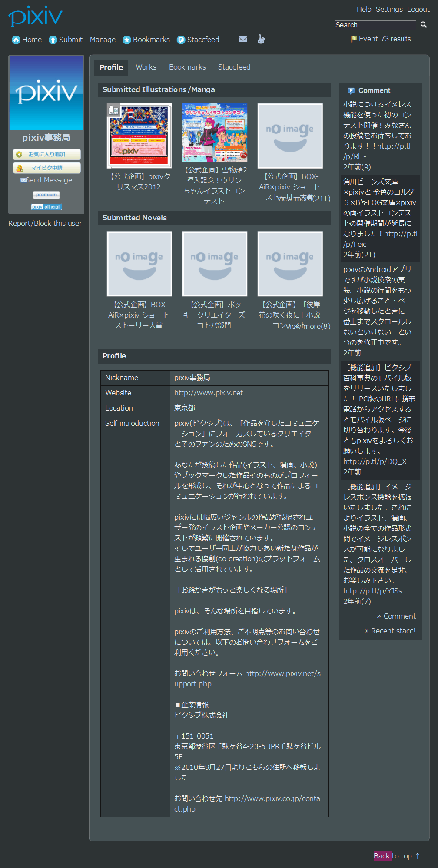Click the 東京都 location value
Image resolution: width=438 pixels, height=868 pixels.
point(185,408)
